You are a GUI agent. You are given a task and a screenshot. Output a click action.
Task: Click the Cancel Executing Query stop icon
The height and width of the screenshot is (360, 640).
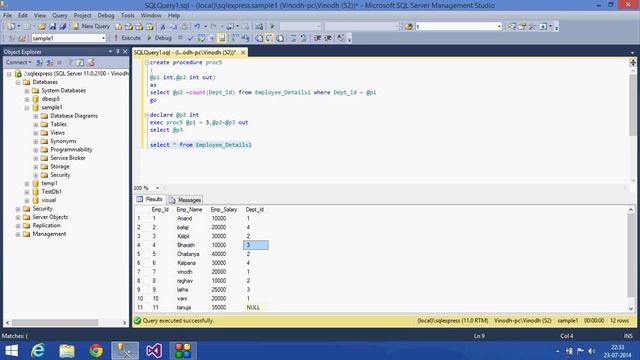click(180, 38)
